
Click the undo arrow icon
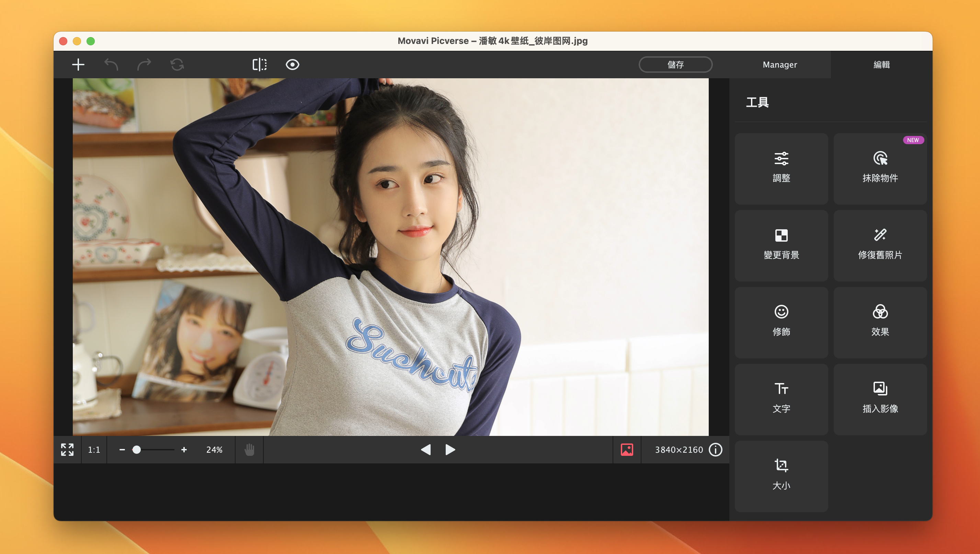pos(111,65)
